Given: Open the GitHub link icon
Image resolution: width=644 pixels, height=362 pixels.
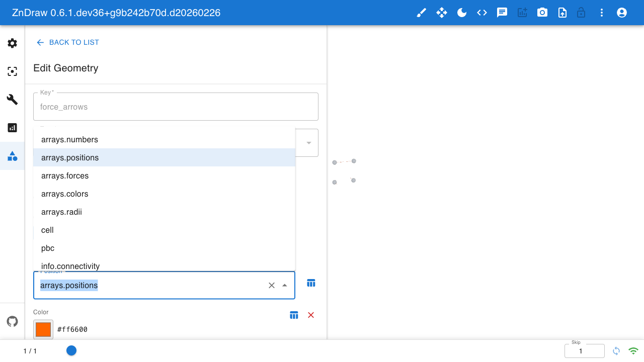Looking at the screenshot, I should [x=13, y=321].
